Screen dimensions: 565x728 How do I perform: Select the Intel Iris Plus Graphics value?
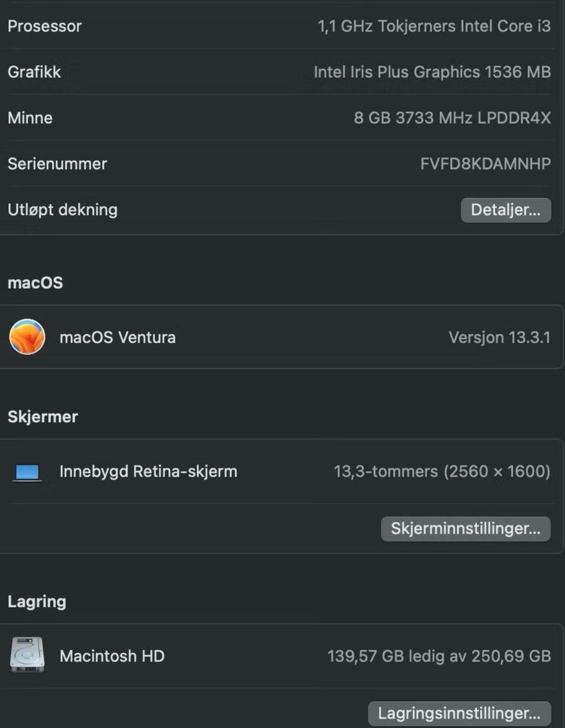(432, 72)
